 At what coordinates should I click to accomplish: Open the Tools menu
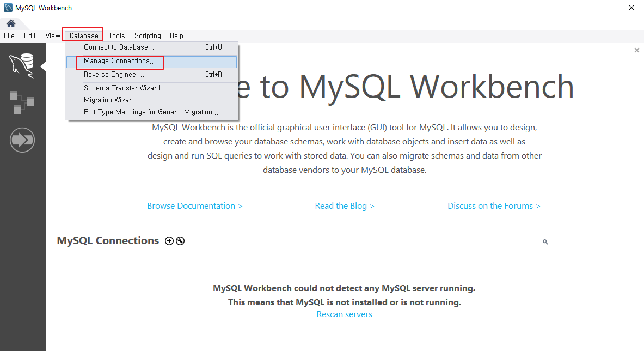click(x=117, y=36)
